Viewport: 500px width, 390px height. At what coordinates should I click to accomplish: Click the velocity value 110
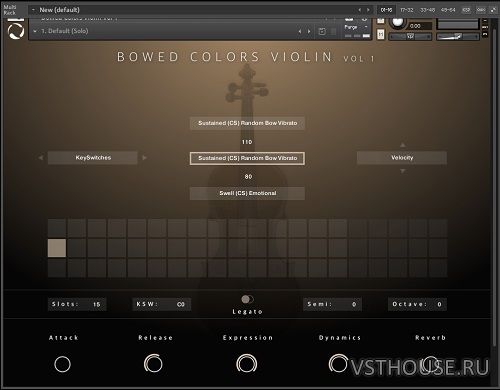pos(247,142)
